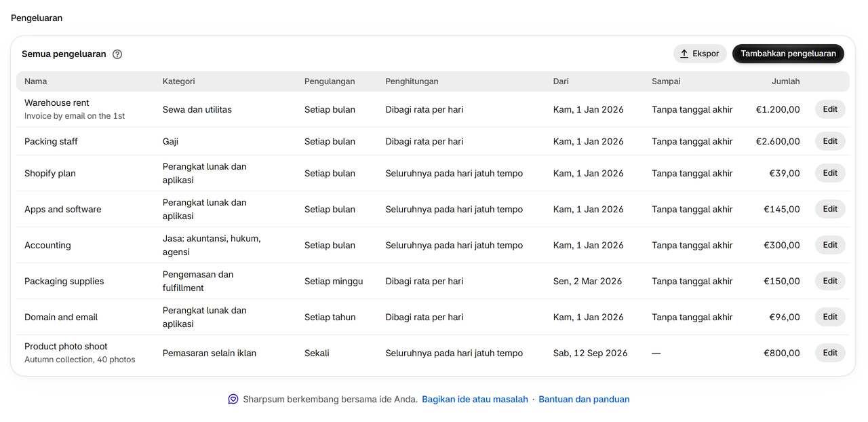
Task: Select the Shopify plan name
Action: [50, 174]
